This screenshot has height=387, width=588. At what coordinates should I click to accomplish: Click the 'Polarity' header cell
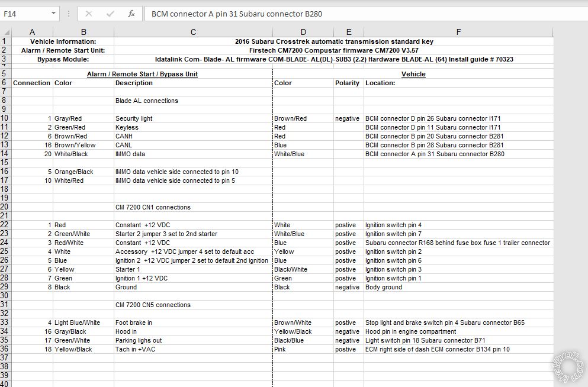point(349,83)
